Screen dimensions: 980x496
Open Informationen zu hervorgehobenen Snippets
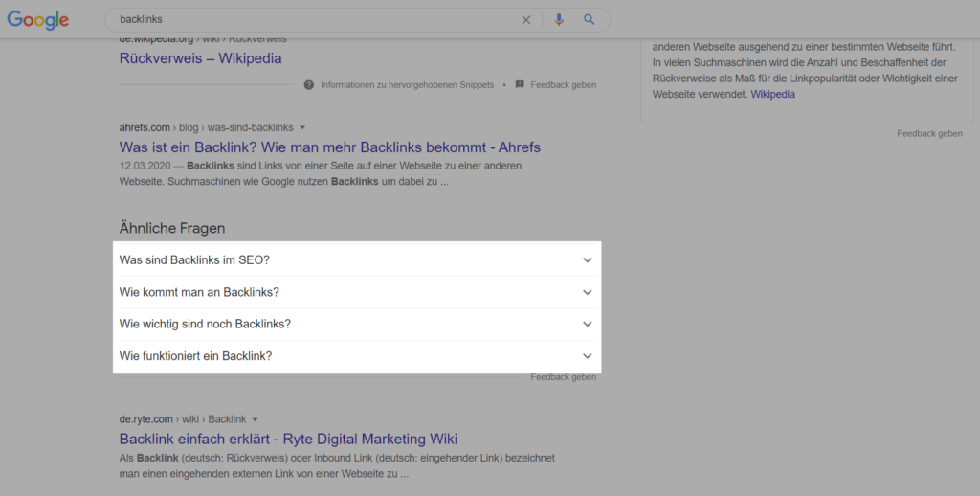tap(407, 84)
